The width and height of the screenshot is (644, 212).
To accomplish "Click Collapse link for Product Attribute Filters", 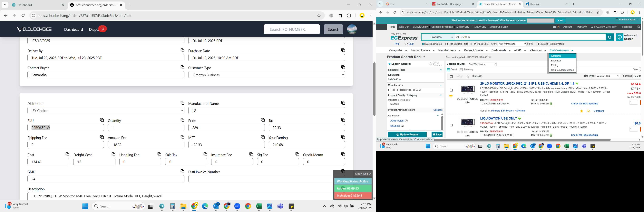I will click(438, 110).
